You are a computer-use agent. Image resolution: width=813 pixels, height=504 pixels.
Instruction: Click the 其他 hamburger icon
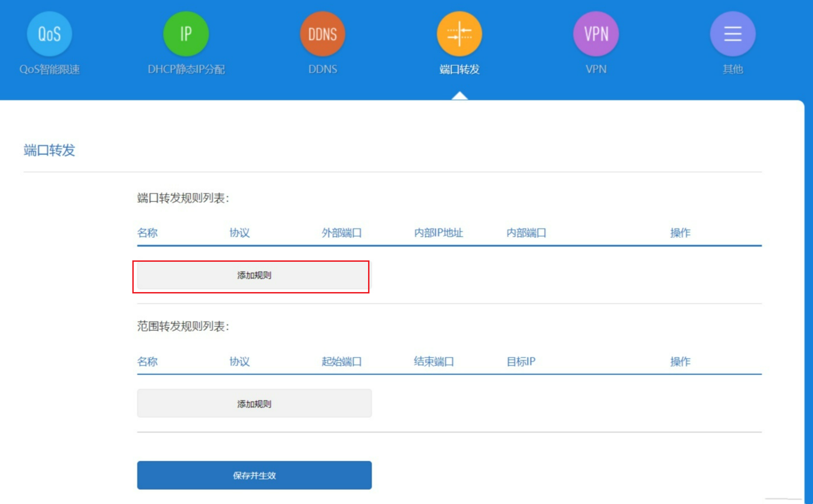(732, 33)
